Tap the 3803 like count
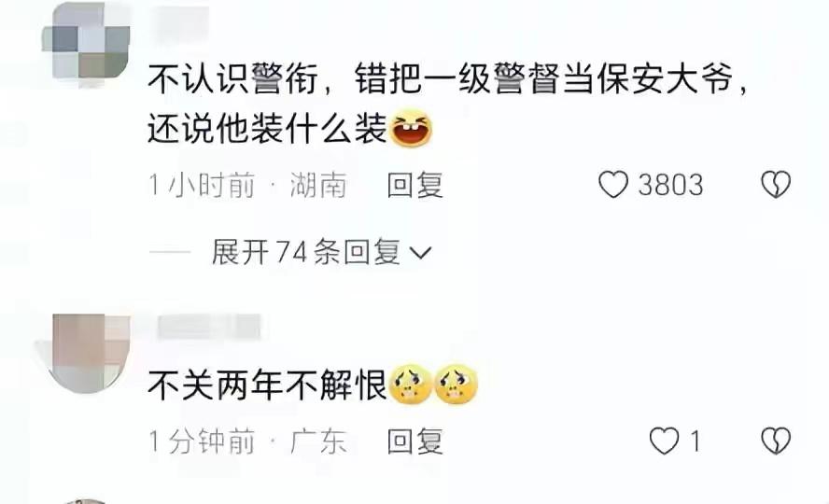This screenshot has width=829, height=504. 670,186
